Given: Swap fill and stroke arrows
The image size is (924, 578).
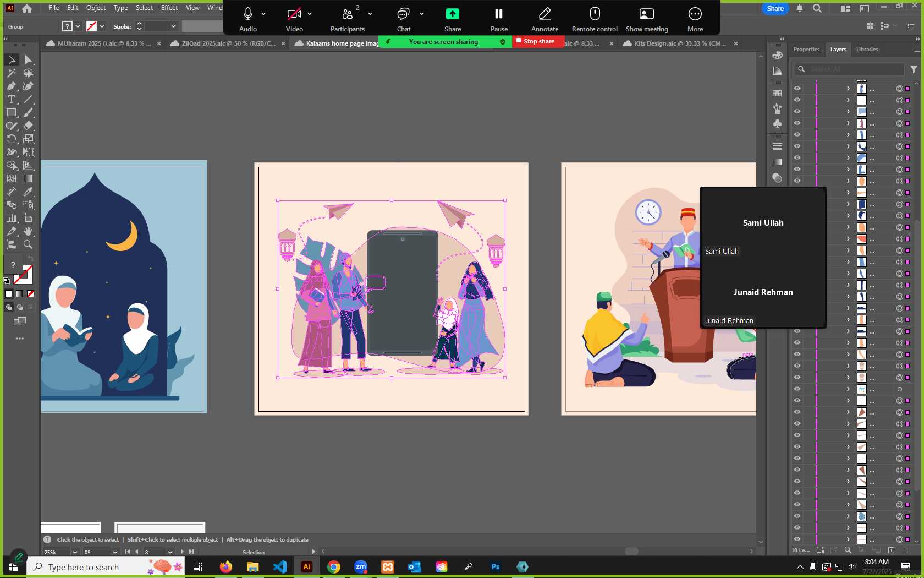Looking at the screenshot, I should point(31,259).
